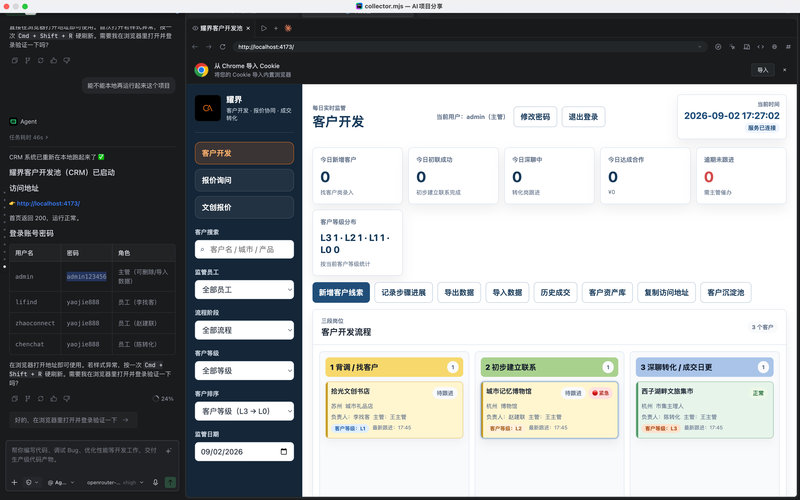Click the 客户搜索 search field
This screenshot has height=500, width=800.
click(x=244, y=249)
